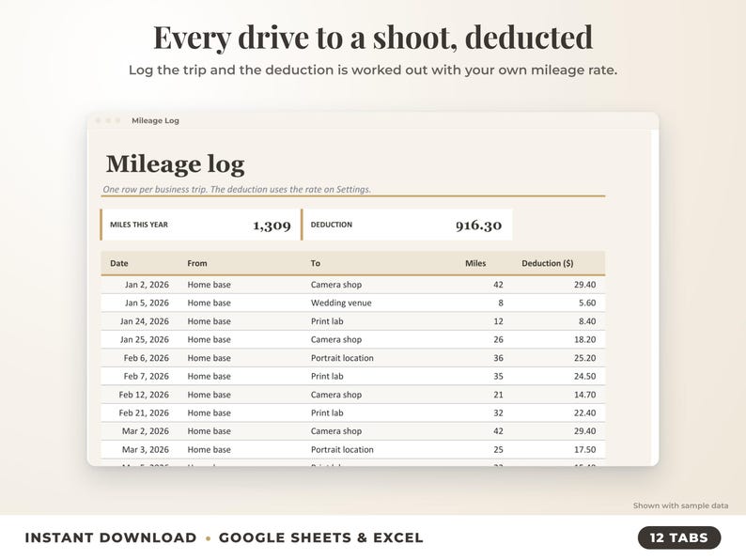The height and width of the screenshot is (560, 746).
Task: Select the 8 miles cell
Action: pyautogui.click(x=501, y=303)
